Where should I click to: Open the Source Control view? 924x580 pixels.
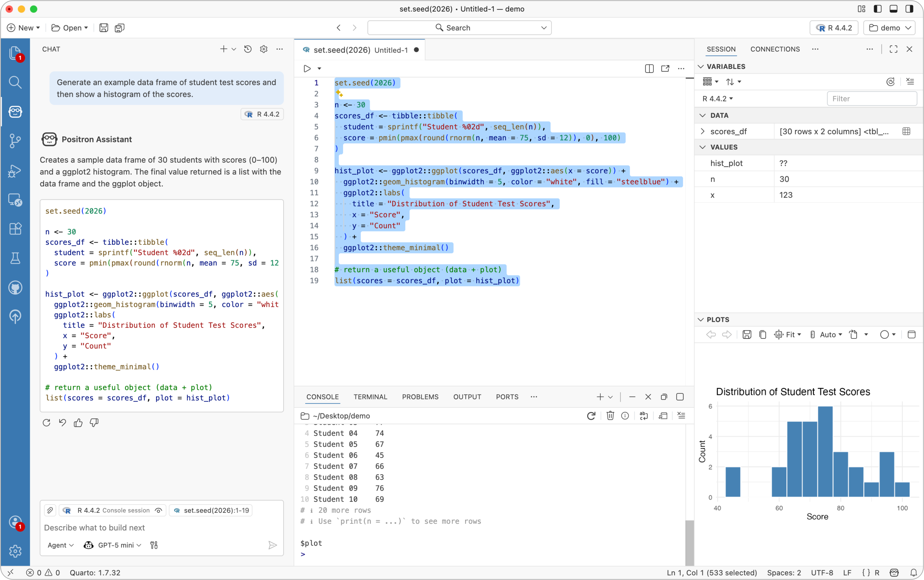[15, 141]
